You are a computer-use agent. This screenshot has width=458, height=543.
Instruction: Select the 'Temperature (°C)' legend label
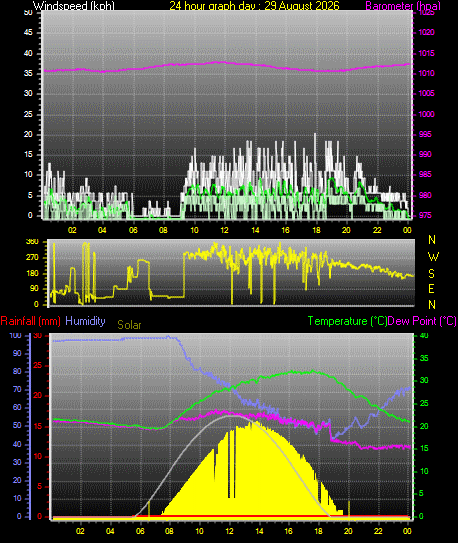click(347, 321)
